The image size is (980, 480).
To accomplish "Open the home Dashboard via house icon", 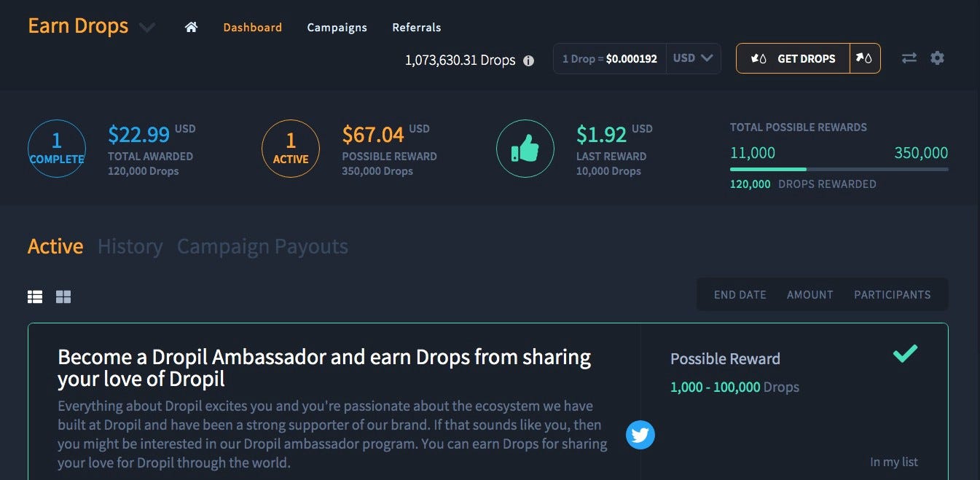I will (x=192, y=26).
